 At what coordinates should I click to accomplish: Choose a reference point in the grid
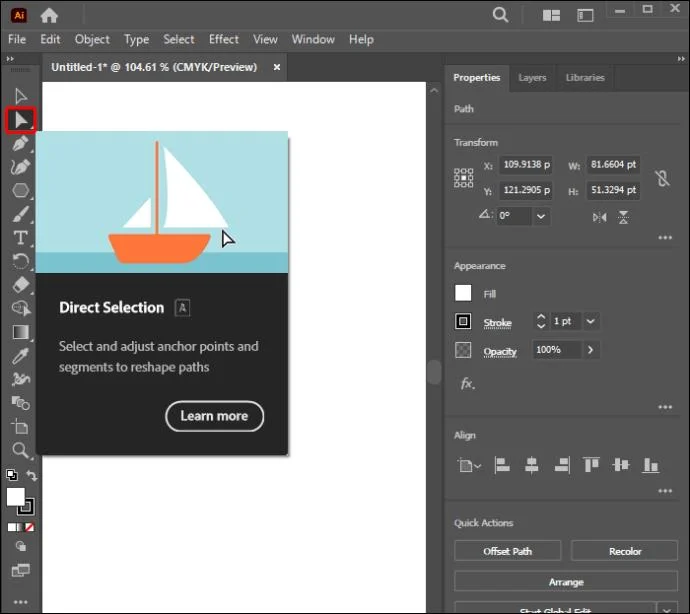click(463, 178)
